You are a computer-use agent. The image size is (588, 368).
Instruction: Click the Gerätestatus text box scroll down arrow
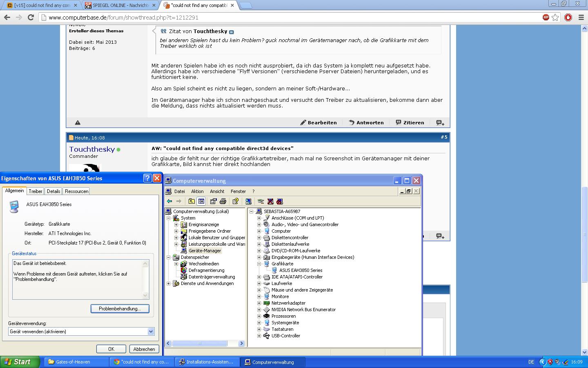(x=145, y=295)
